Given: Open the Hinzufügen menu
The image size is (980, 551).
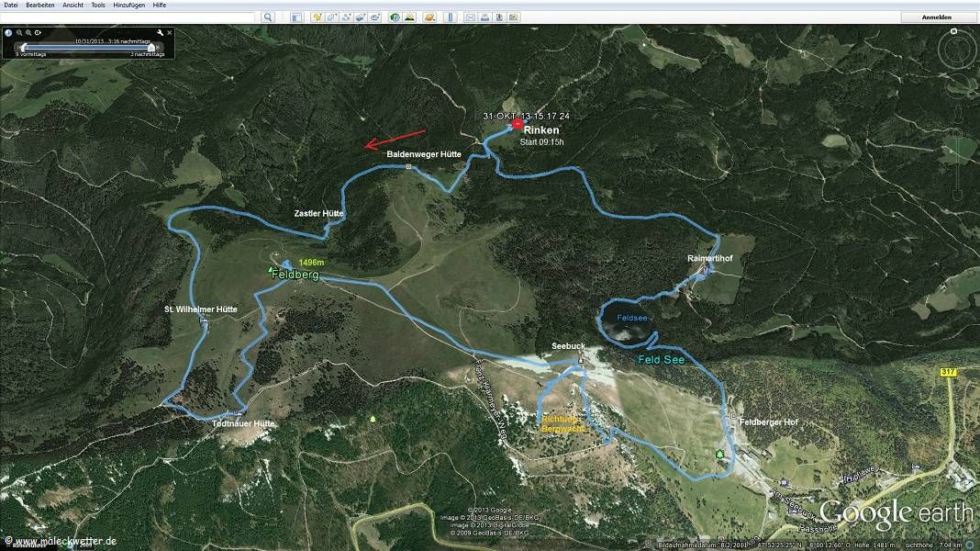Looking at the screenshot, I should coord(128,6).
